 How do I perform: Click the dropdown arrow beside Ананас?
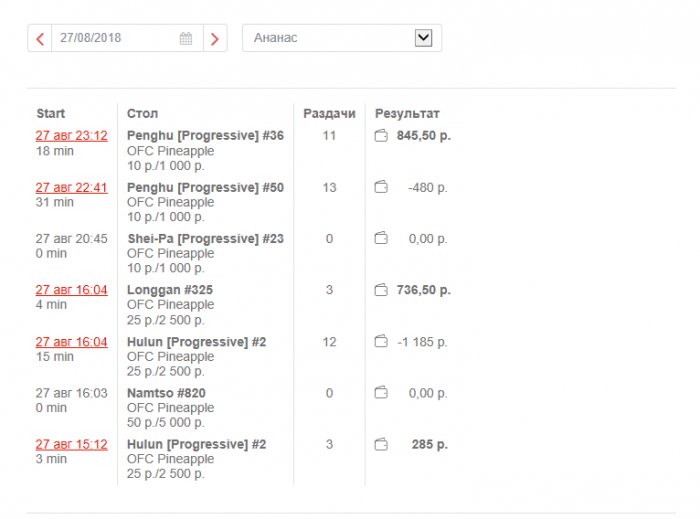423,38
